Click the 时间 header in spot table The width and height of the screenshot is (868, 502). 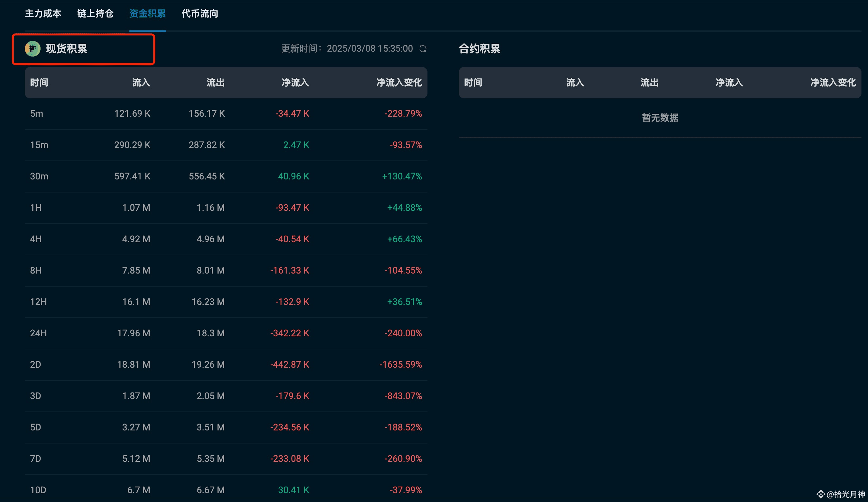click(x=39, y=82)
